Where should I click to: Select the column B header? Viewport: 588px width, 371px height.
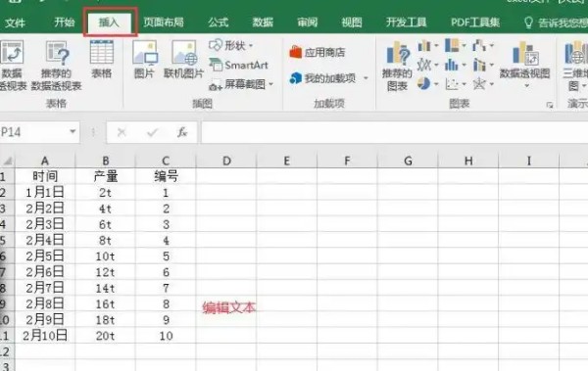pos(106,161)
